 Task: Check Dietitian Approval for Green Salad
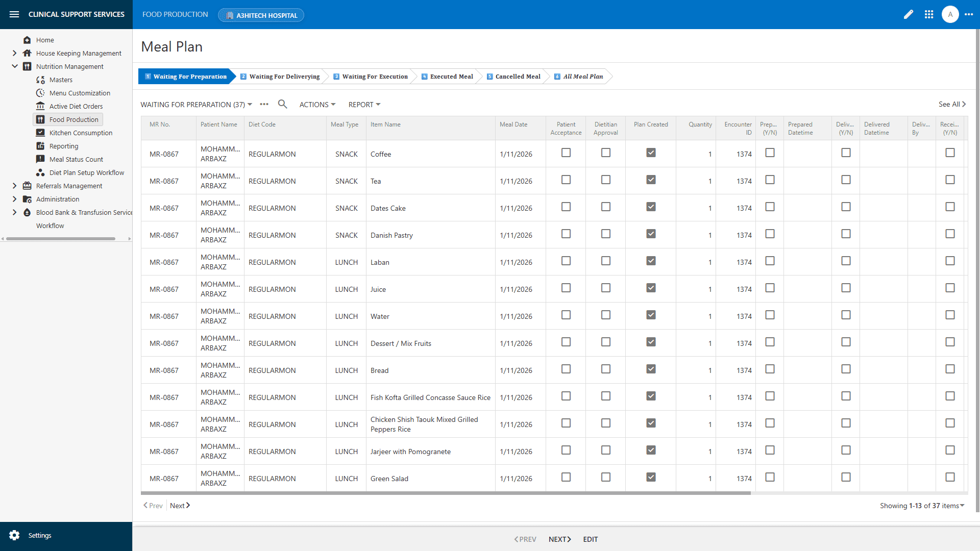click(x=605, y=477)
